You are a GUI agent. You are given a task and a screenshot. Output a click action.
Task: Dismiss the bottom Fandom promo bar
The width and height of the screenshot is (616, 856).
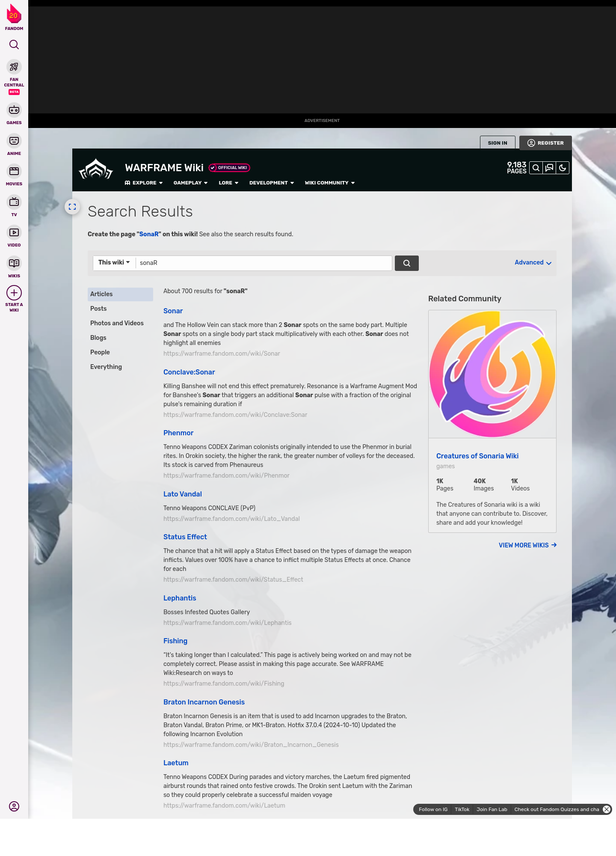[606, 809]
